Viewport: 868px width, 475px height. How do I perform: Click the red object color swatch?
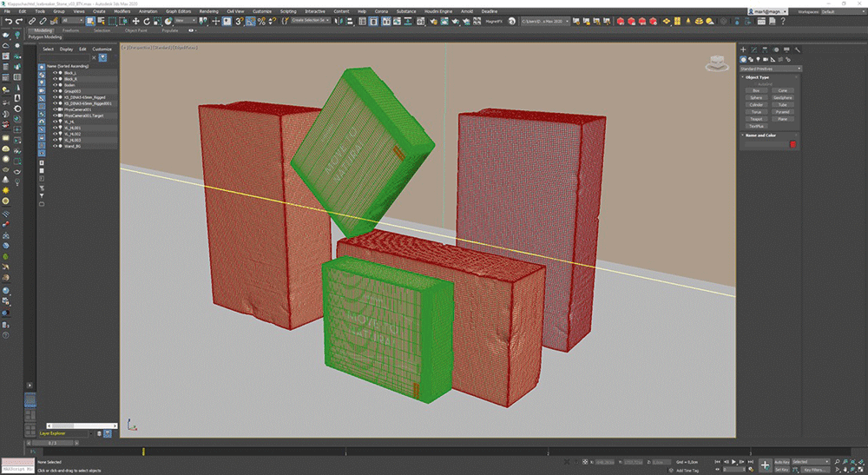[792, 144]
